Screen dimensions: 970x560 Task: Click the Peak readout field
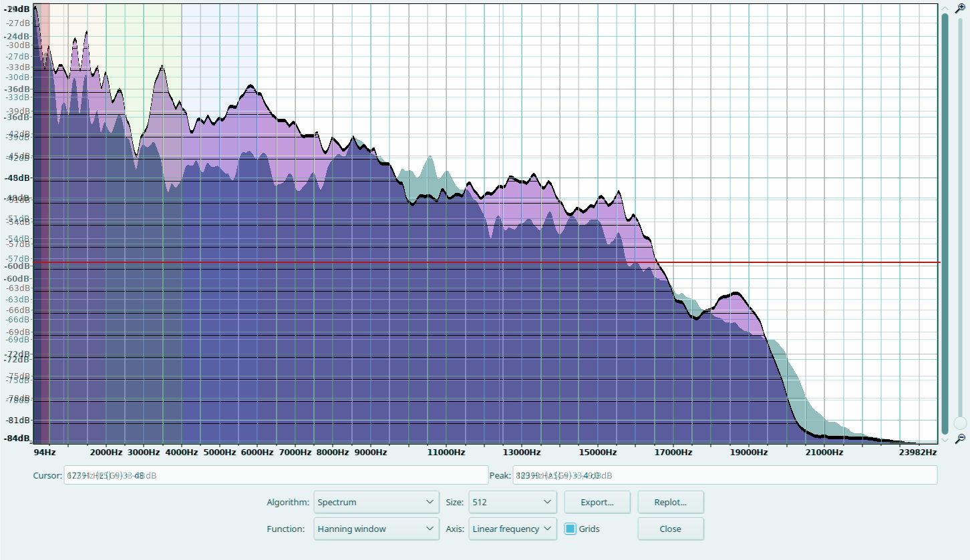[725, 475]
